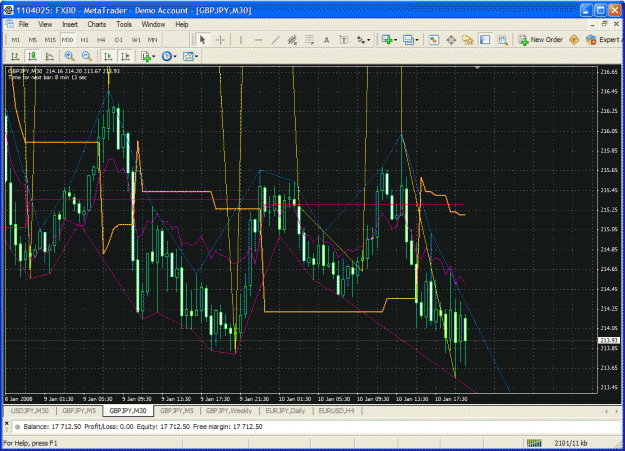This screenshot has height=451, width=625.
Task: Select the M15 timeframe
Action: point(50,40)
